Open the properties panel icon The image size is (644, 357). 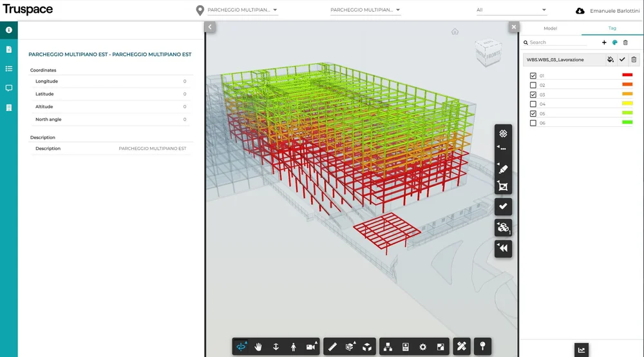pyautogui.click(x=405, y=347)
